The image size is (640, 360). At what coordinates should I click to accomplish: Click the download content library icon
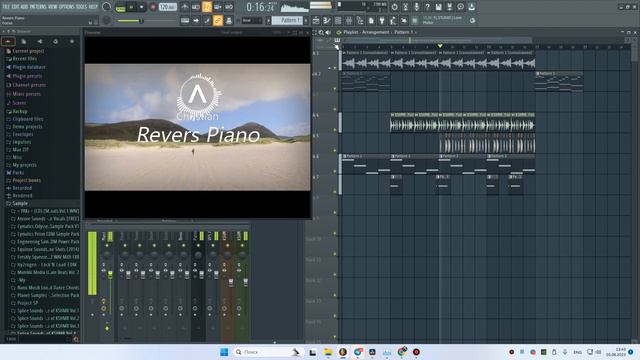[x=471, y=7]
